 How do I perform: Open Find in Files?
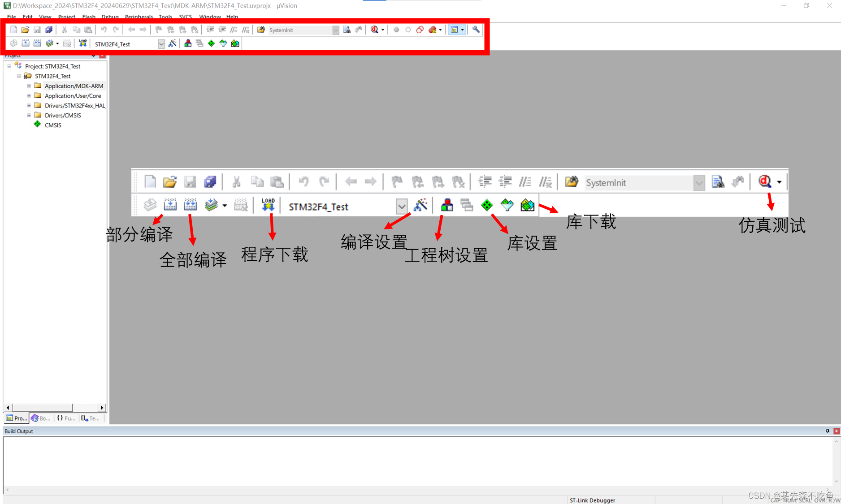pos(261,30)
